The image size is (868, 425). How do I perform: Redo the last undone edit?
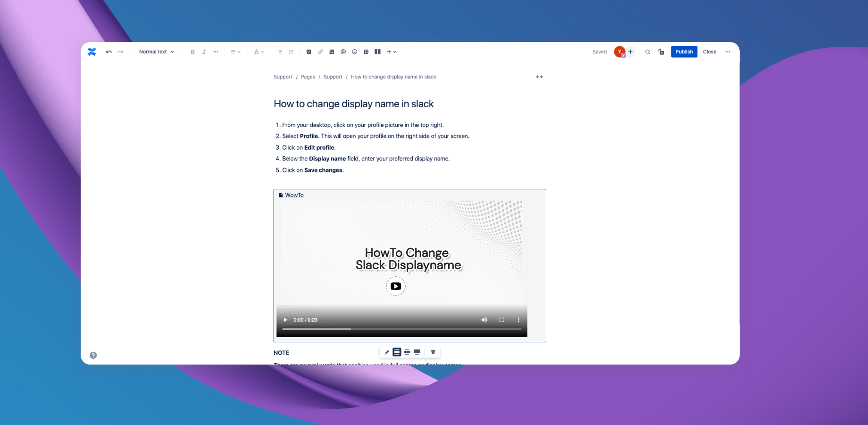(x=121, y=52)
